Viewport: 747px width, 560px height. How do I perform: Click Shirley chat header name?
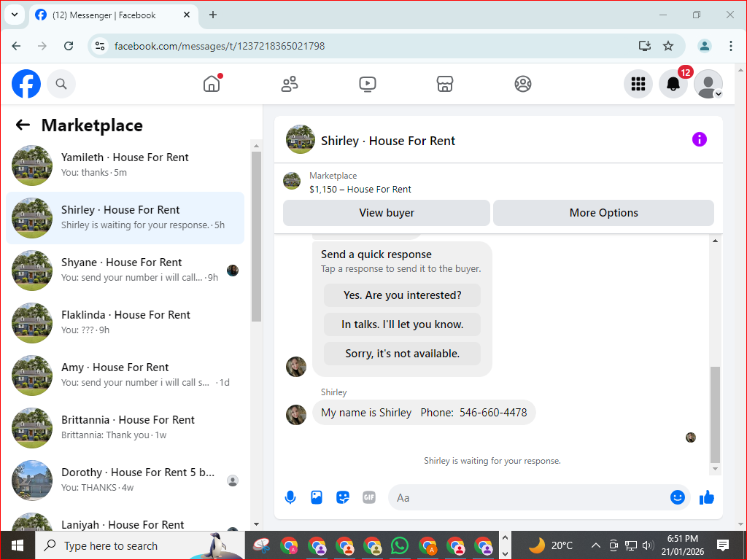388,141
